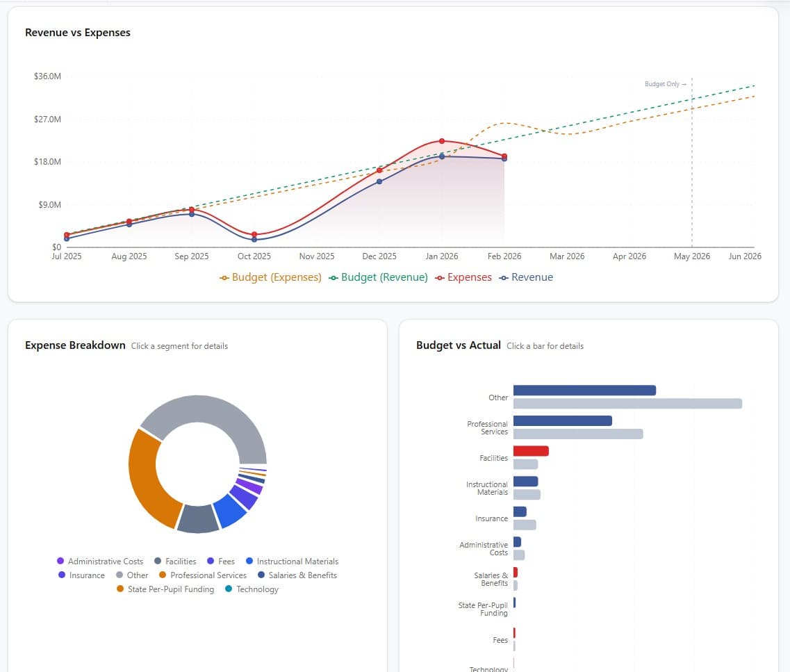Image resolution: width=790 pixels, height=672 pixels.
Task: Click the 'Budget Only →' marker label
Action: pos(665,84)
